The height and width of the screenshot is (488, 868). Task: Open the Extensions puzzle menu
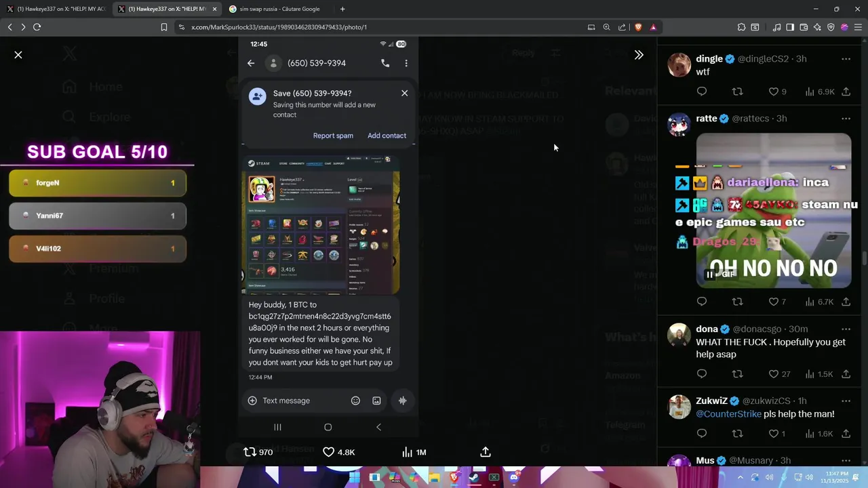[741, 27]
